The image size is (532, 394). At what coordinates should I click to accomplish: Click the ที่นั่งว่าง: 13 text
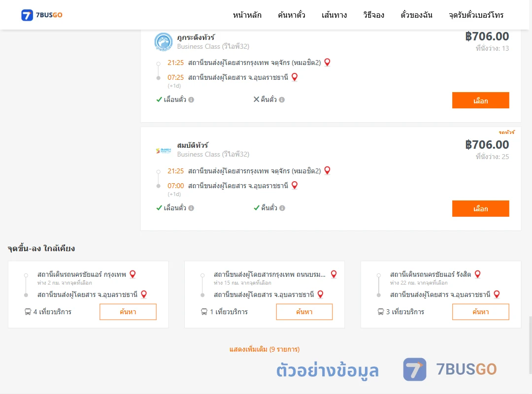point(492,49)
